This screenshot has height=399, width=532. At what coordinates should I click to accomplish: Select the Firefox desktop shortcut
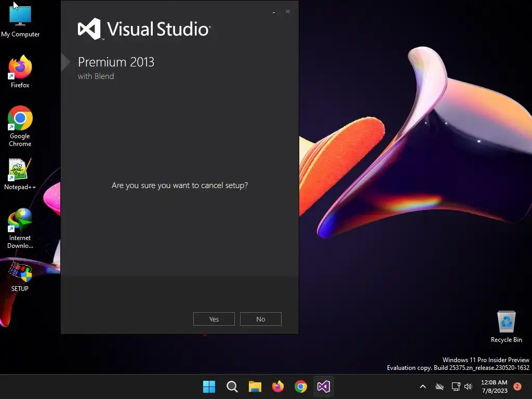click(x=20, y=72)
